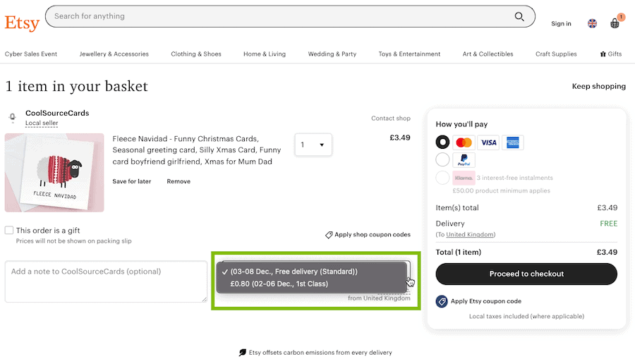635x364 pixels.
Task: Open the quantity dropdown
Action: 313,145
